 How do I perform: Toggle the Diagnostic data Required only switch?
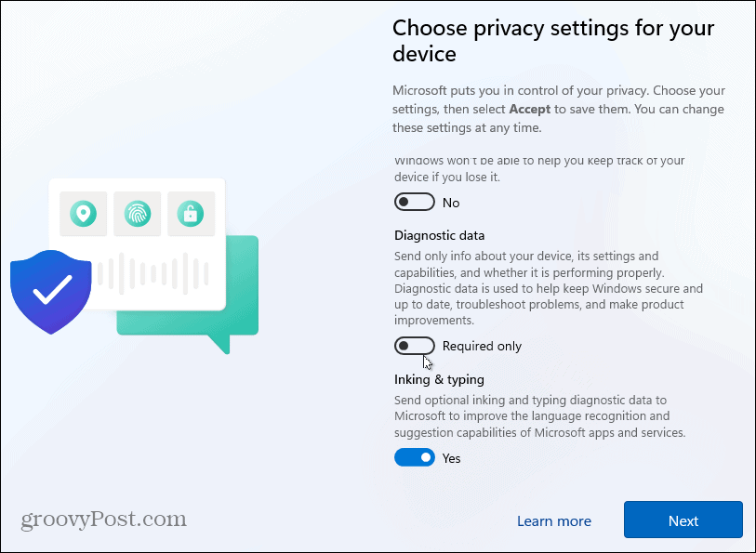click(414, 345)
